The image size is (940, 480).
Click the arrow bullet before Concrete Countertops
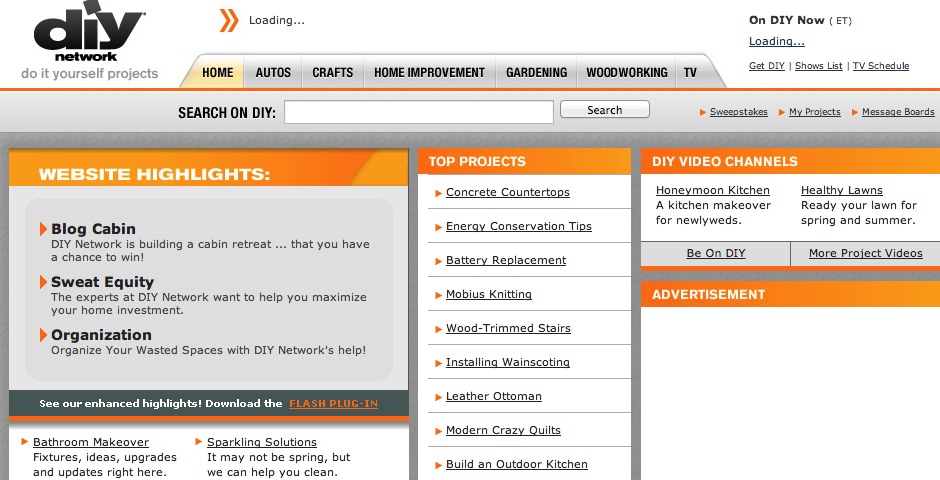(x=438, y=193)
